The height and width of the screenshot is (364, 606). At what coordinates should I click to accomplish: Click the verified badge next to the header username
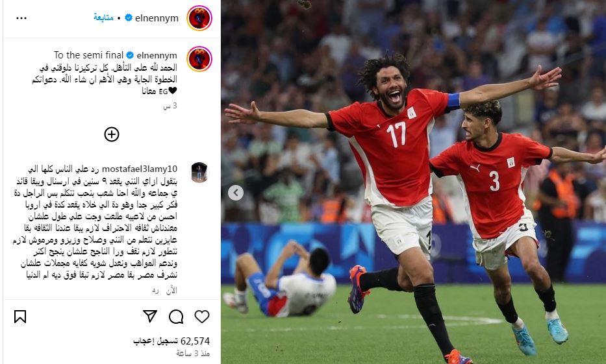click(x=129, y=18)
